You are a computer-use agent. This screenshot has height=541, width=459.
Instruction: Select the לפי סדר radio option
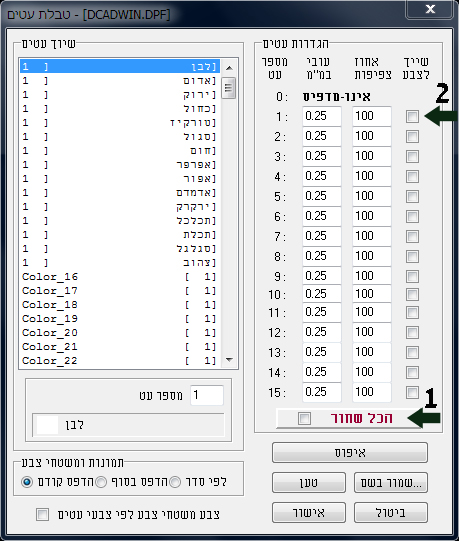coord(175,482)
